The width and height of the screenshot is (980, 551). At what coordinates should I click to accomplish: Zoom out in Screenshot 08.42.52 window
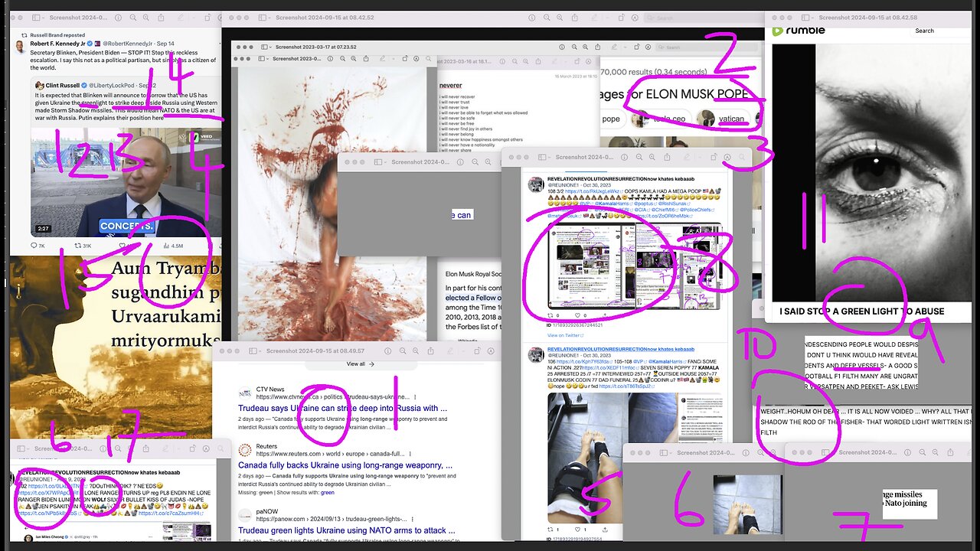click(547, 17)
